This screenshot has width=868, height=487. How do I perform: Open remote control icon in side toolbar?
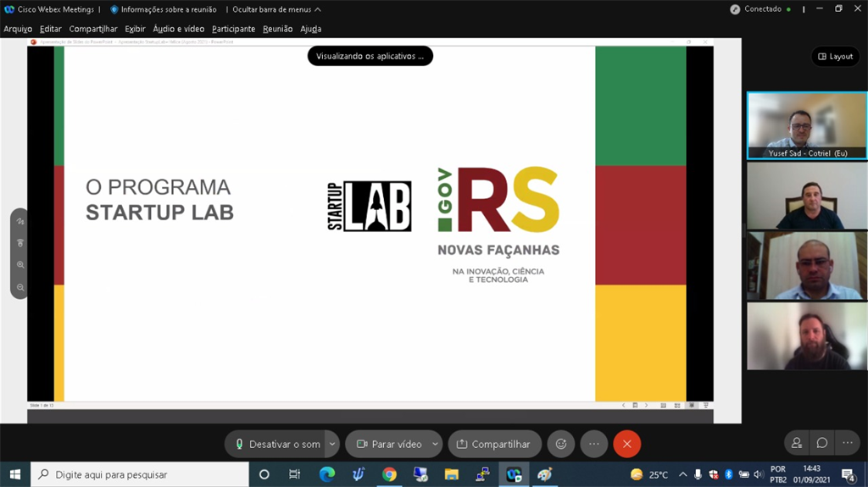point(20,243)
